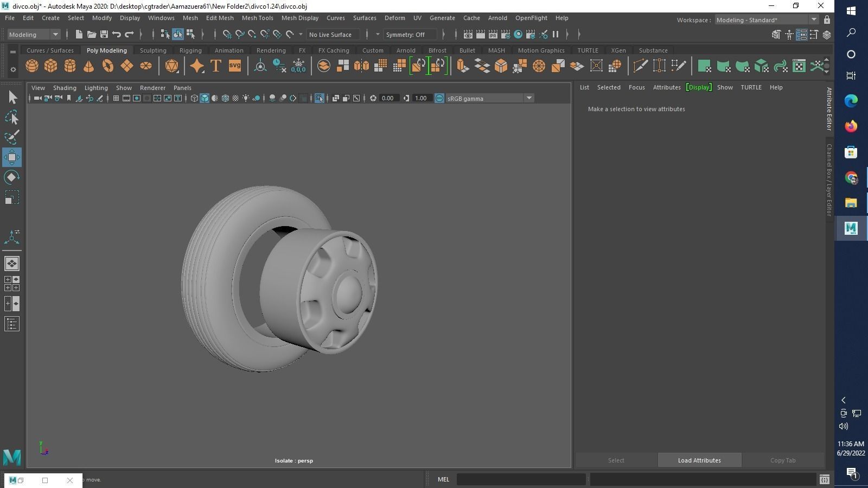Open the Symmetry: Off dropdown

(410, 35)
